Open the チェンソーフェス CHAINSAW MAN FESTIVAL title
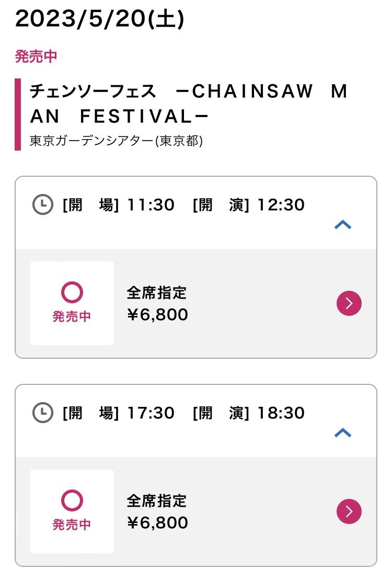This screenshot has height=581, width=392. 188,104
